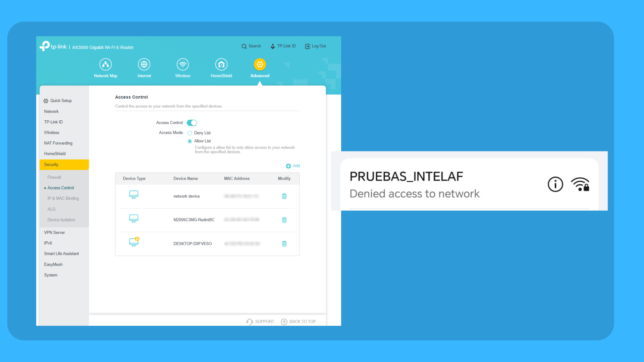Viewport: 644px width, 362px height.
Task: Click Add to add a device
Action: pyautogui.click(x=293, y=166)
